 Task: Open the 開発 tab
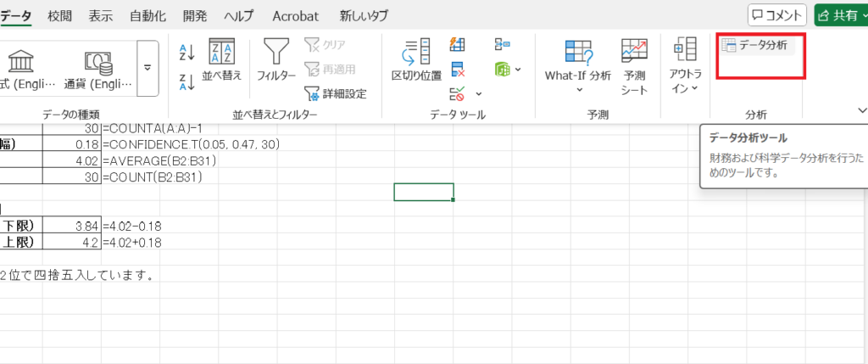(x=196, y=16)
